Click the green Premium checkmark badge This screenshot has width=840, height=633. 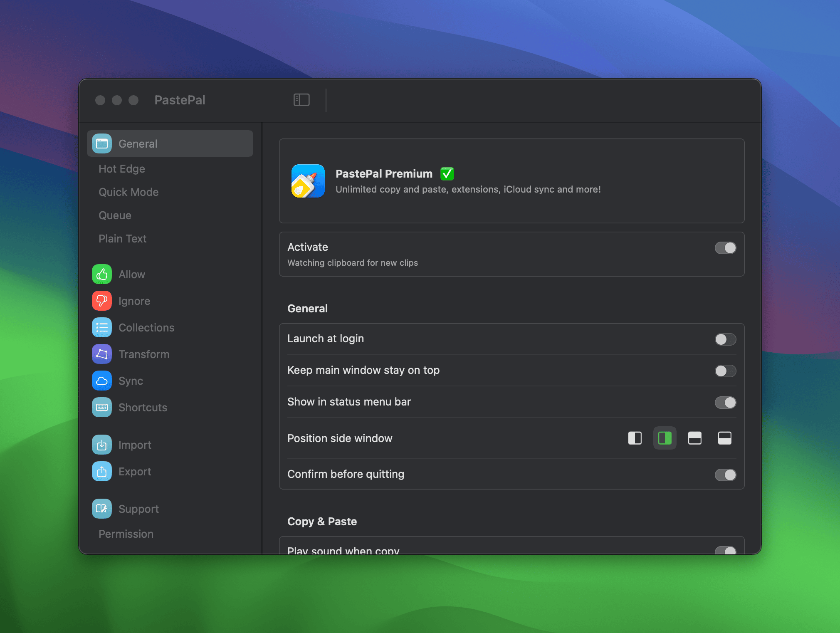coord(447,173)
